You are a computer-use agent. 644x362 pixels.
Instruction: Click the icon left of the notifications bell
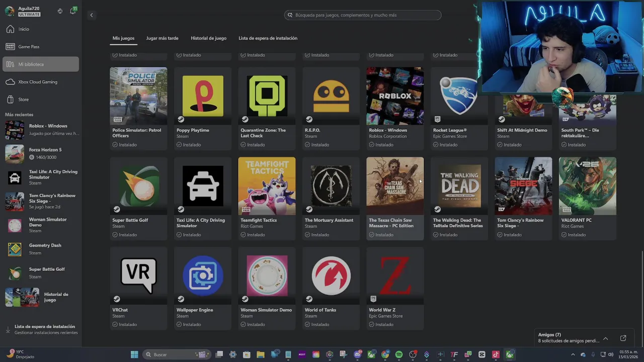(60, 11)
